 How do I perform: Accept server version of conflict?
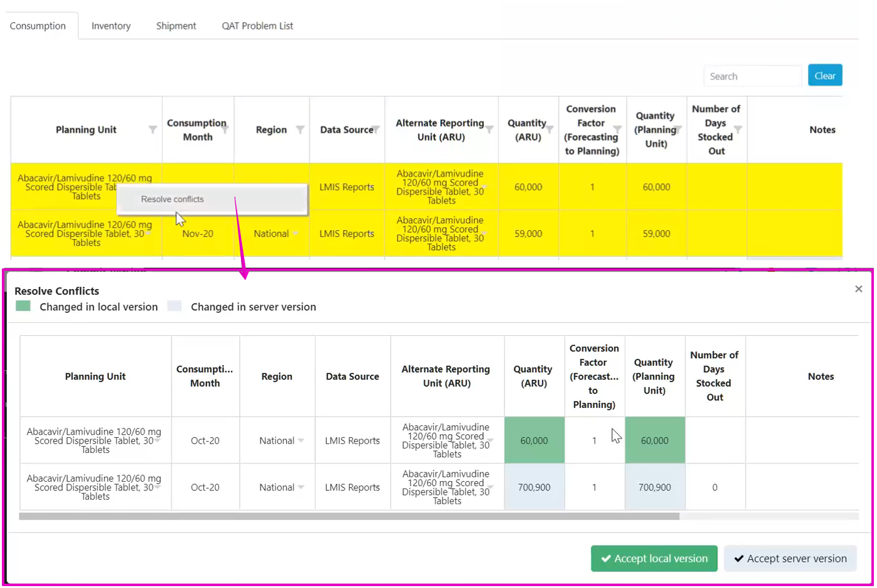coord(790,559)
